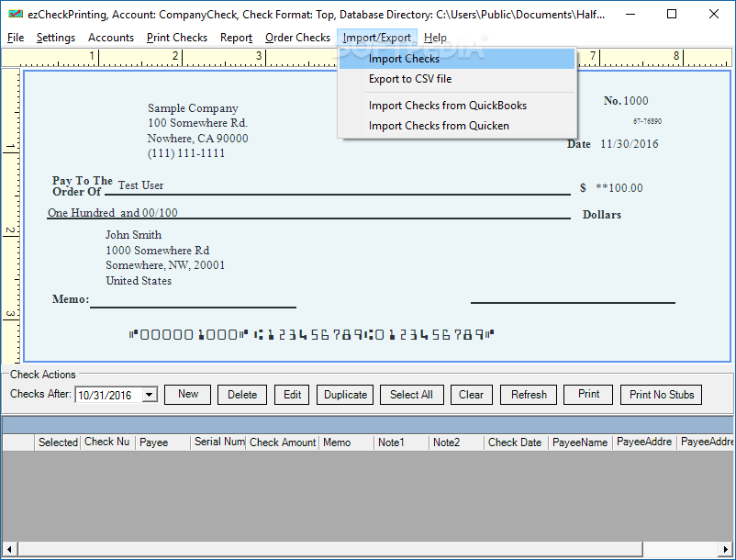Click the left arrow of horizontal scrollbar
Viewport: 736px width, 560px height.
click(9, 549)
